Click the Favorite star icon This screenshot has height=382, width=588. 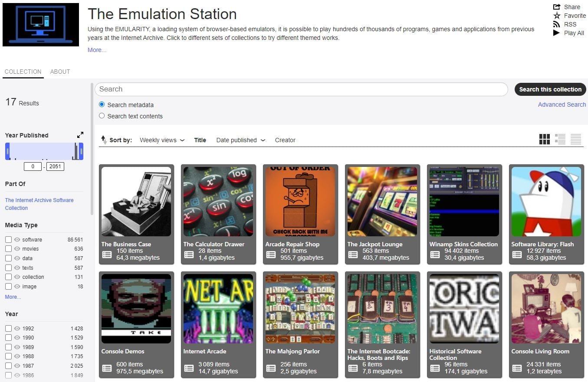pyautogui.click(x=557, y=16)
